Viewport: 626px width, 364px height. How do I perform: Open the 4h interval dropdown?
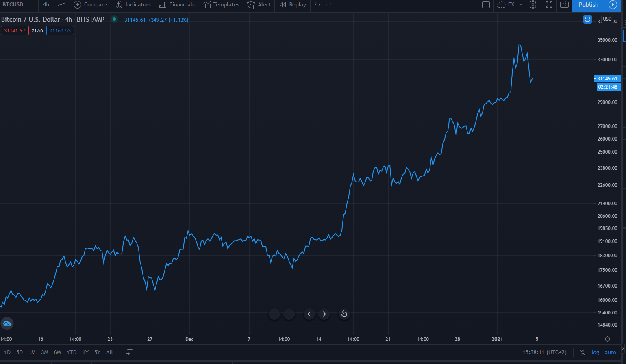pos(46,5)
